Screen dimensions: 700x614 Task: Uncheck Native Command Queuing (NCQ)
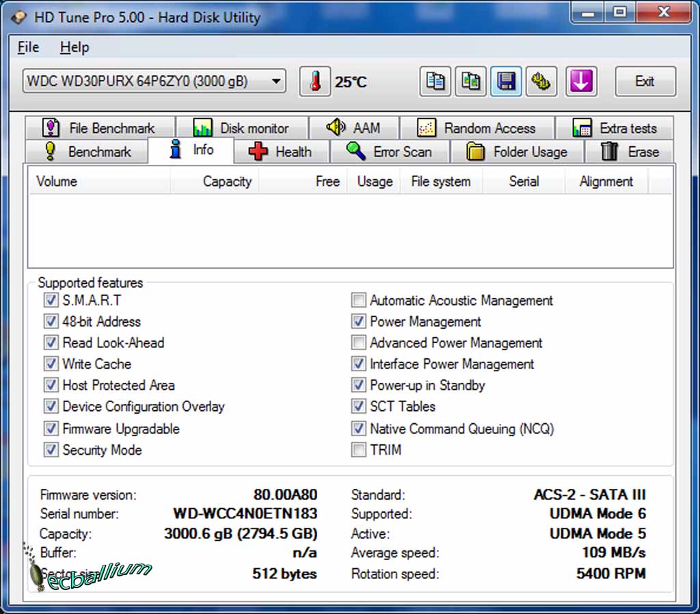click(x=359, y=429)
